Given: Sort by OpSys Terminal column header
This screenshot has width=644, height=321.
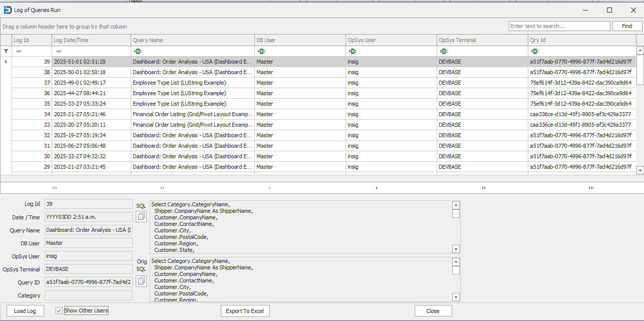Looking at the screenshot, I should [482, 40].
